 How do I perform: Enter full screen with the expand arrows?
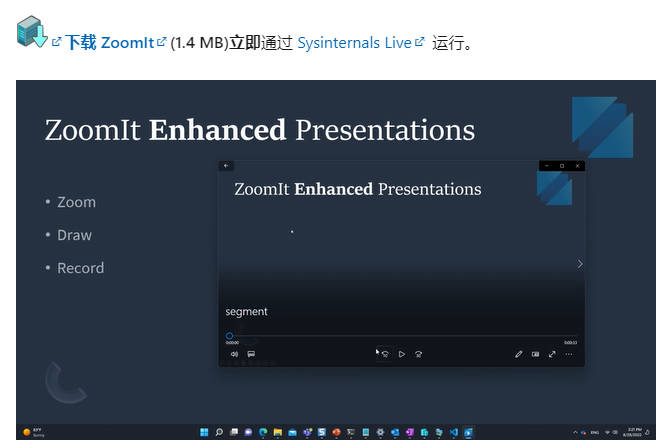point(552,354)
